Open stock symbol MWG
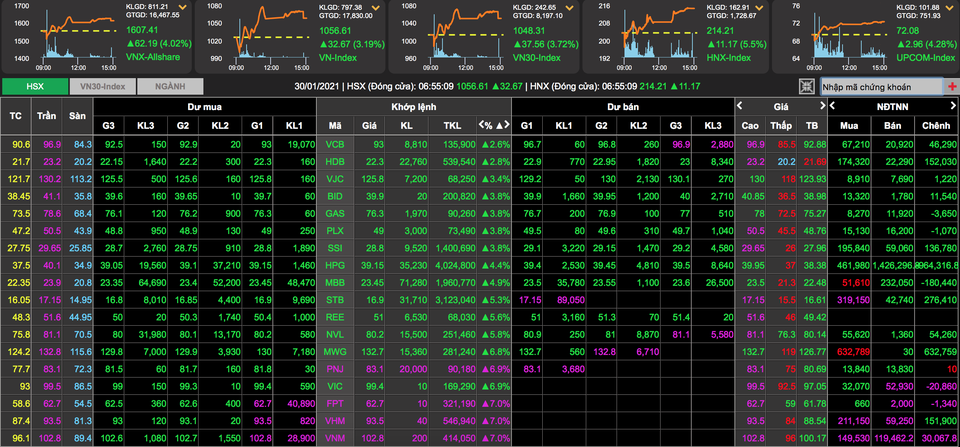 pyautogui.click(x=334, y=352)
